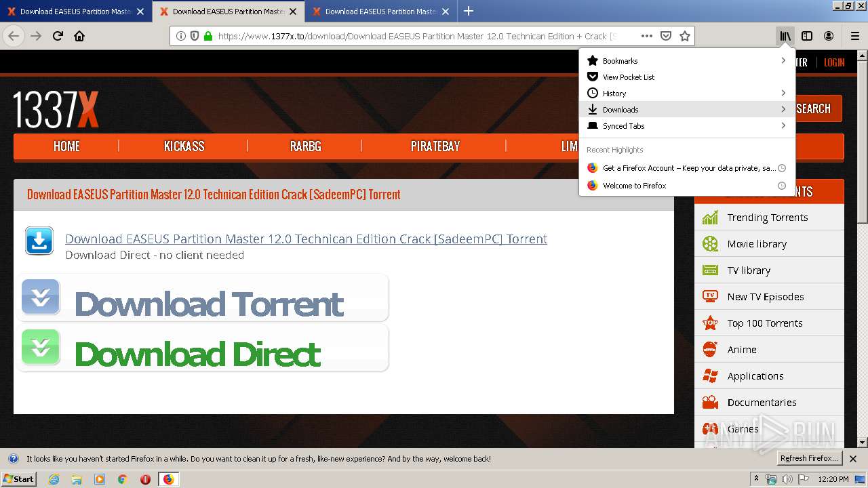Open Bookmarks submenu in Library
Image resolution: width=868 pixels, height=488 pixels.
pos(687,61)
